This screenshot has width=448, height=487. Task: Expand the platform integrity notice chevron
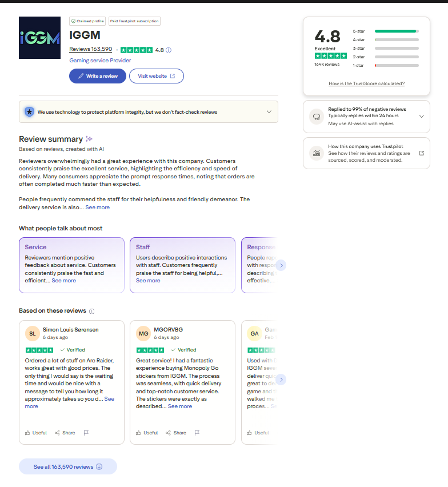(x=269, y=112)
